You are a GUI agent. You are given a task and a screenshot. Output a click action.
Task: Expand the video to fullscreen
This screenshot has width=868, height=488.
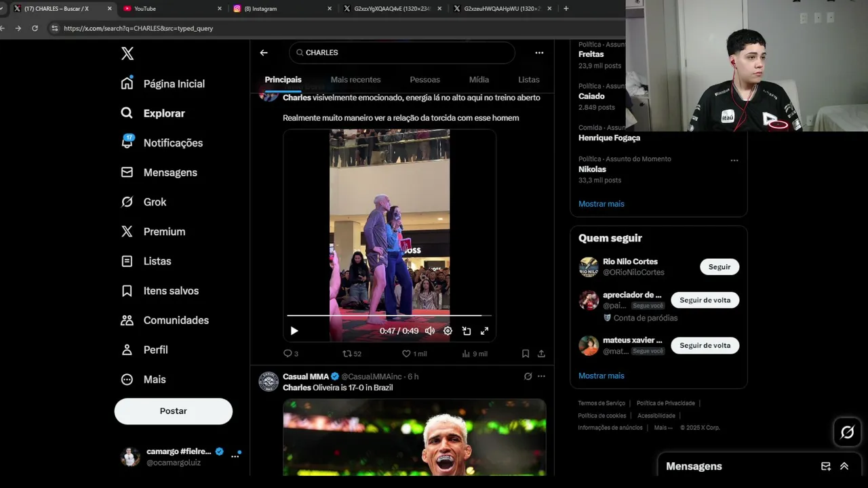(484, 331)
